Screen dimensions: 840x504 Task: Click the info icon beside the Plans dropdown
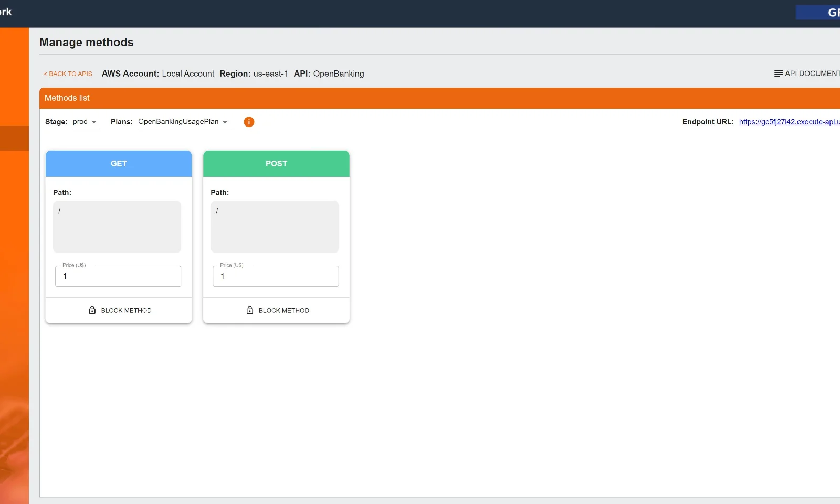[x=249, y=122]
